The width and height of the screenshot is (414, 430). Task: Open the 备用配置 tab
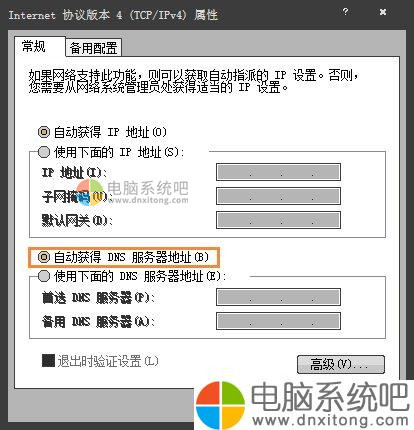point(93,48)
